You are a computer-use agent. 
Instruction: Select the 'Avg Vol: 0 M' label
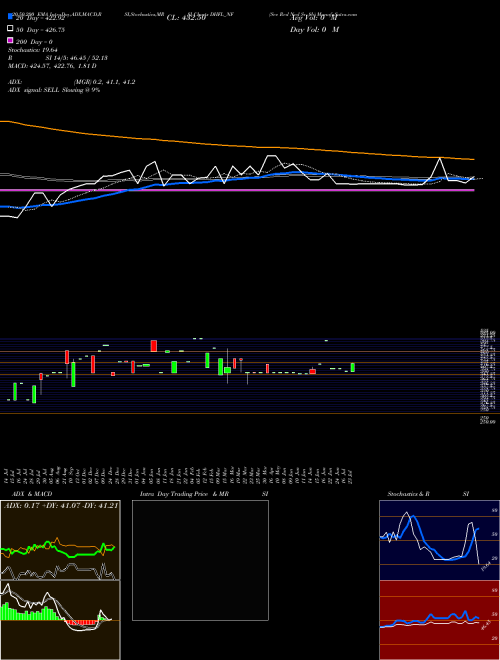point(314,18)
